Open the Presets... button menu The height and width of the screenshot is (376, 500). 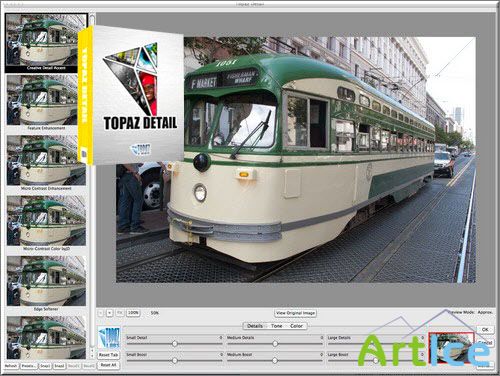pos(29,366)
